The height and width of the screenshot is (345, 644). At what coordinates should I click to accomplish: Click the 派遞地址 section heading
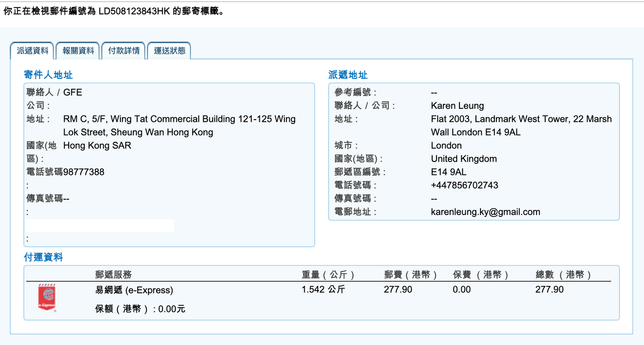click(348, 75)
